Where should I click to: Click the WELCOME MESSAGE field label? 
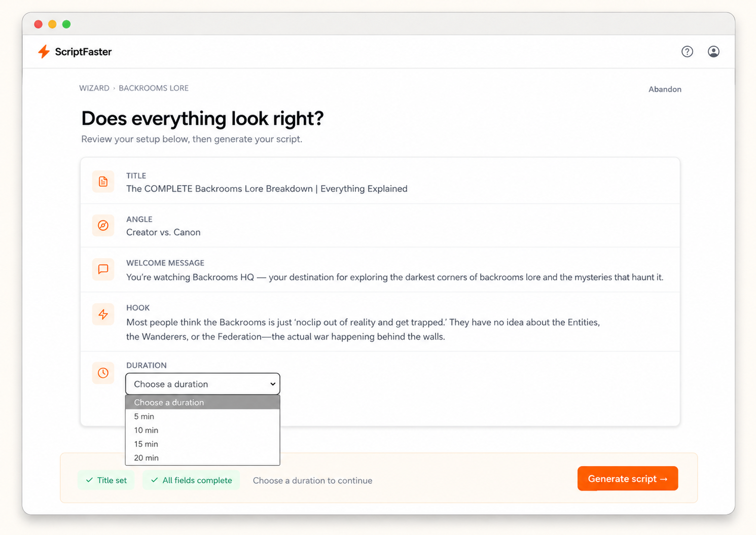coord(165,263)
